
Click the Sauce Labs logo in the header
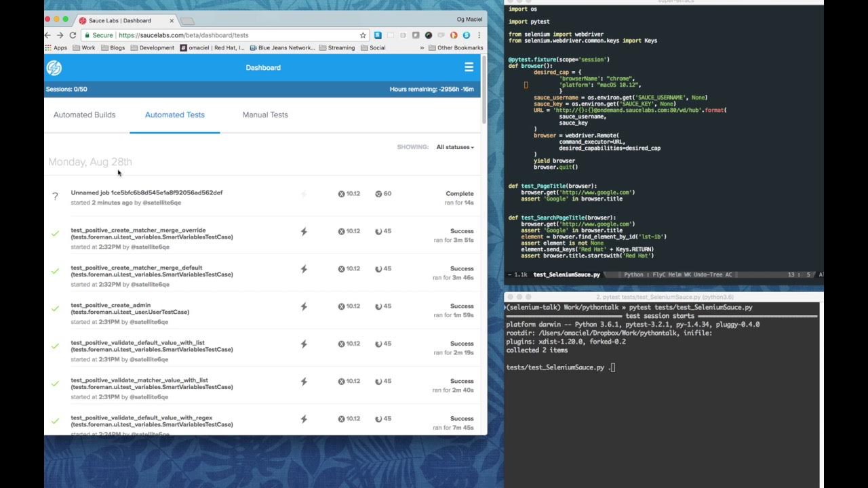[54, 68]
